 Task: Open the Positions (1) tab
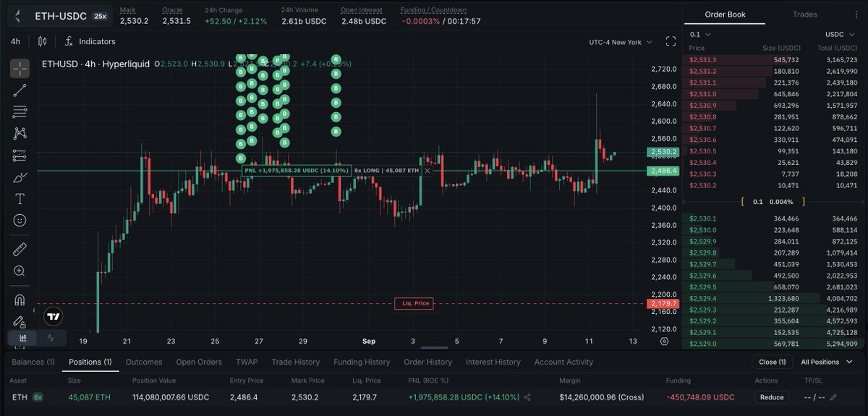pos(90,362)
